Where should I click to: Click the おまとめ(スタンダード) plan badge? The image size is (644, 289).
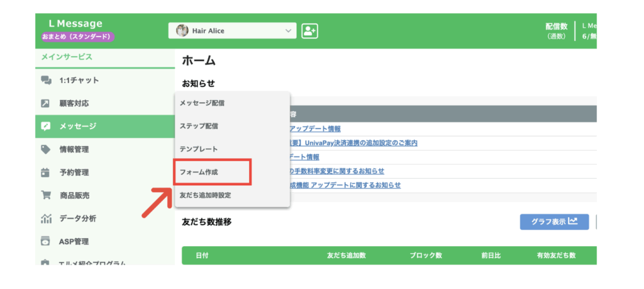tap(77, 37)
